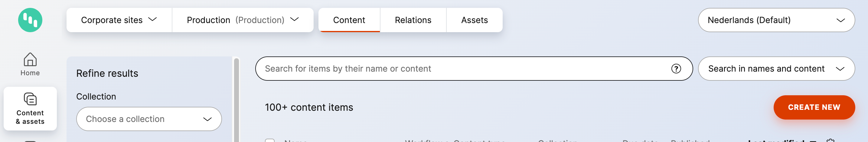This screenshot has height=142, width=868.
Task: Click the Refine results panel scrollbar
Action: (237, 101)
